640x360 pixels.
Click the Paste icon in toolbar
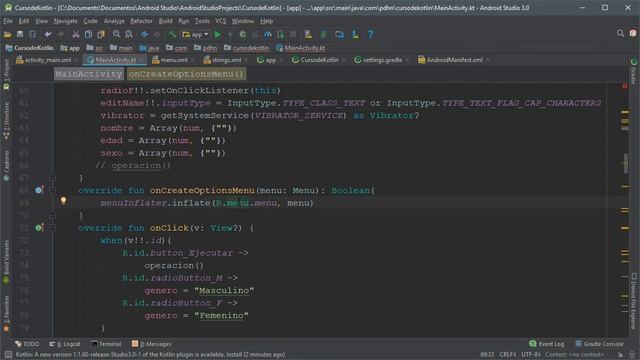[101, 34]
